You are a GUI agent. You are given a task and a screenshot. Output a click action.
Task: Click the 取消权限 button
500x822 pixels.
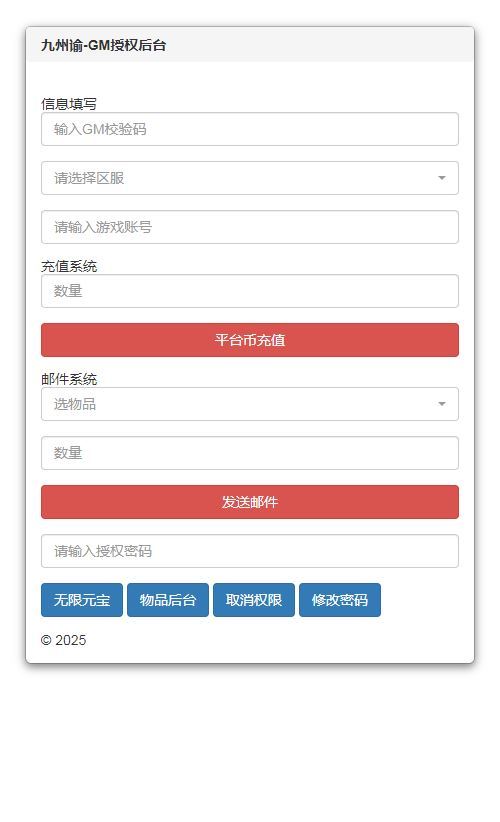point(254,600)
